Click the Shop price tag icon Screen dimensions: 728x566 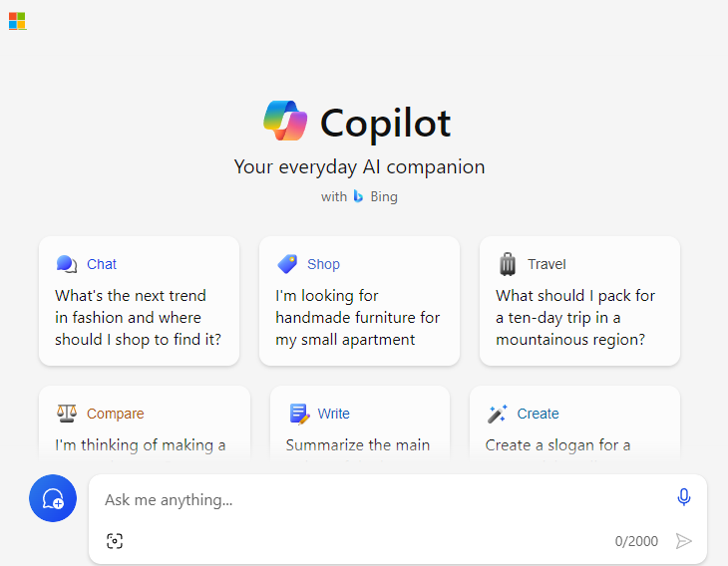point(287,264)
